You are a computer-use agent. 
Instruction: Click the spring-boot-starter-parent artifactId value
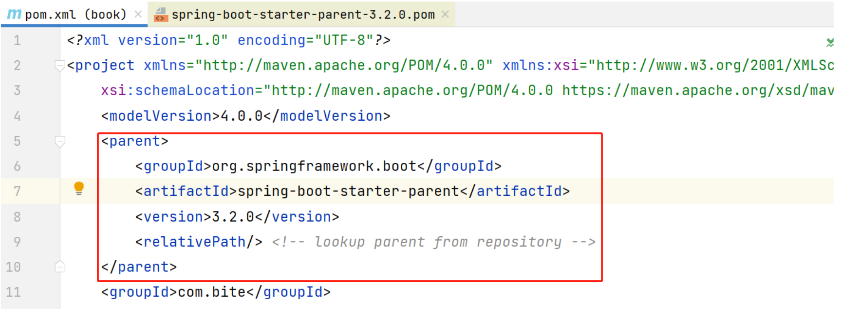[x=349, y=191]
